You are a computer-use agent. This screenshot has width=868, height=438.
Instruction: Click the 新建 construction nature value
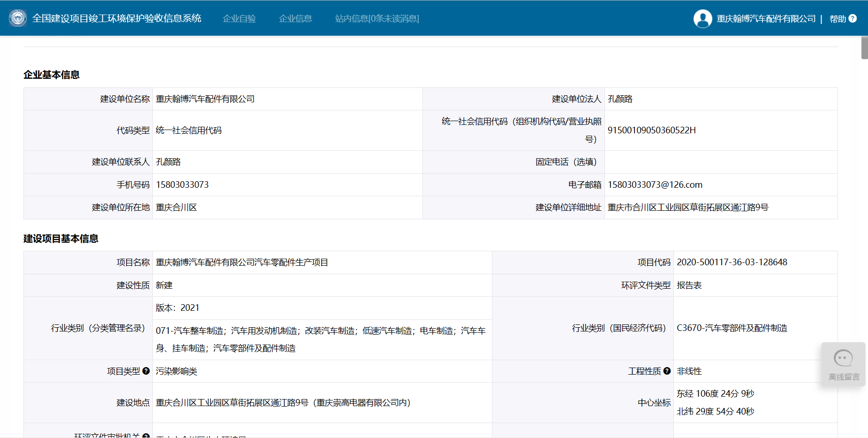[164, 285]
